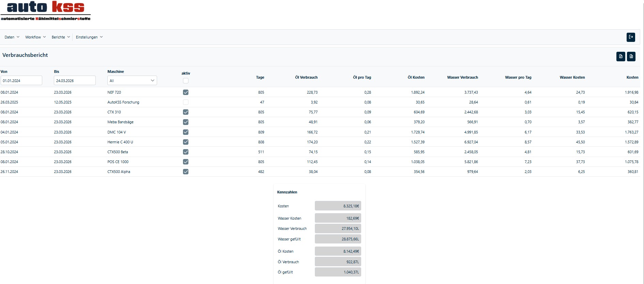Uncheck the aktiv checkbox for CTX500 Alpha
Screen dimensions: 644x284
coord(186,172)
